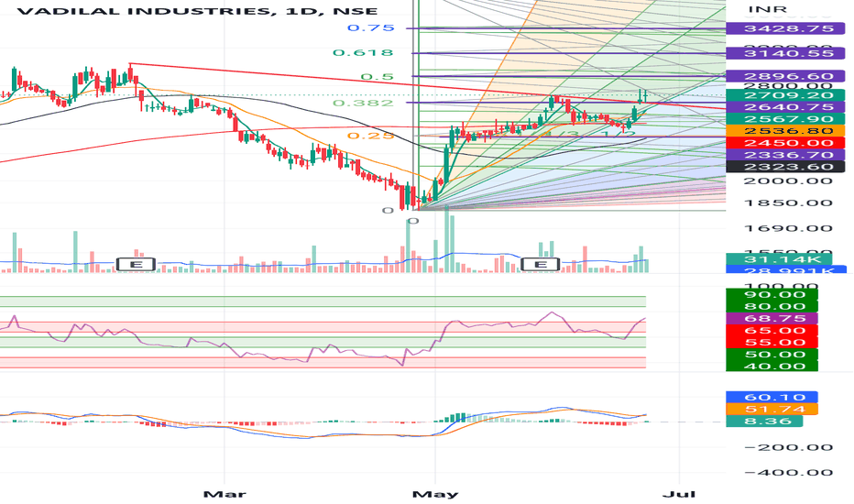The height and width of the screenshot is (504, 854).
Task: Click the MACD 8.36 histogram label
Action: 764,422
